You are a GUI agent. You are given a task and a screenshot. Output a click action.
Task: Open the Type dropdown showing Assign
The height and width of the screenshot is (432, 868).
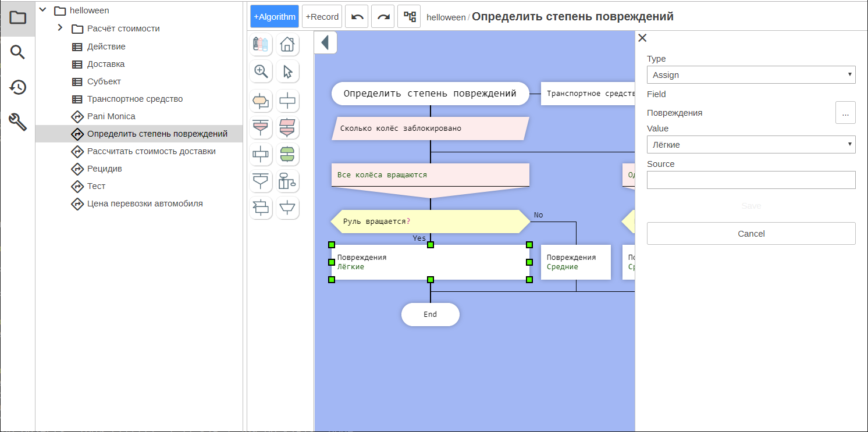point(750,75)
